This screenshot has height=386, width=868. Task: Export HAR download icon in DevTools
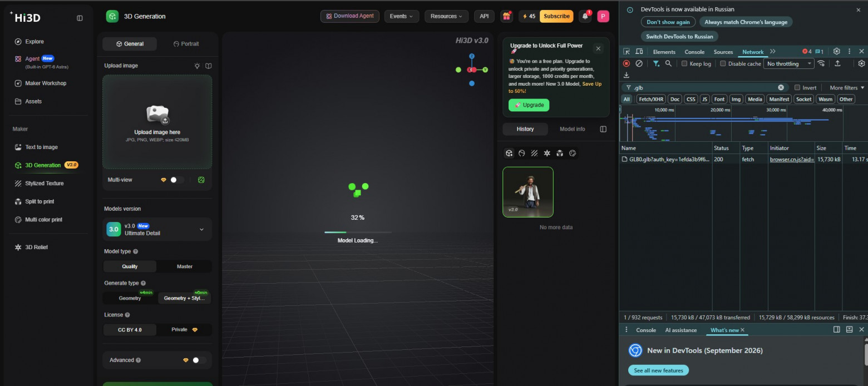[627, 75]
